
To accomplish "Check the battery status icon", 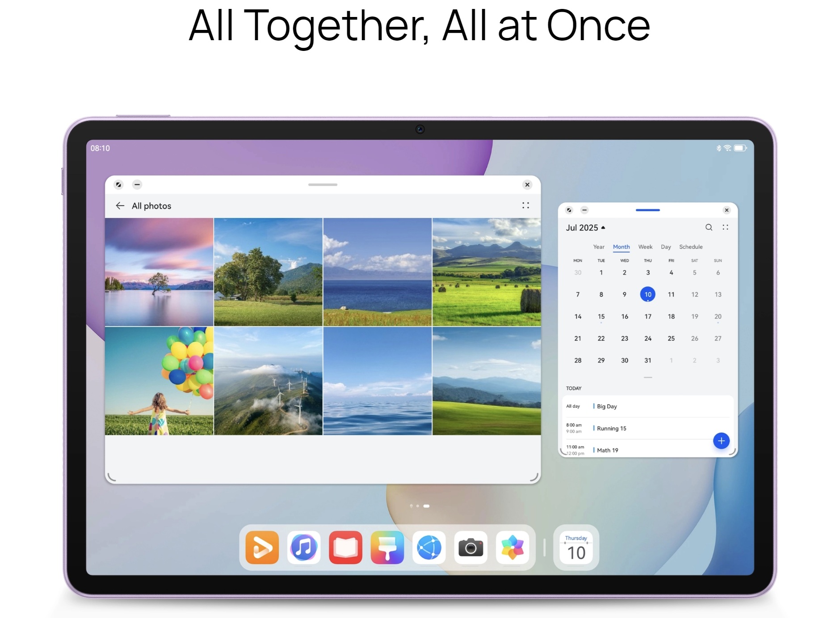I will [740, 148].
